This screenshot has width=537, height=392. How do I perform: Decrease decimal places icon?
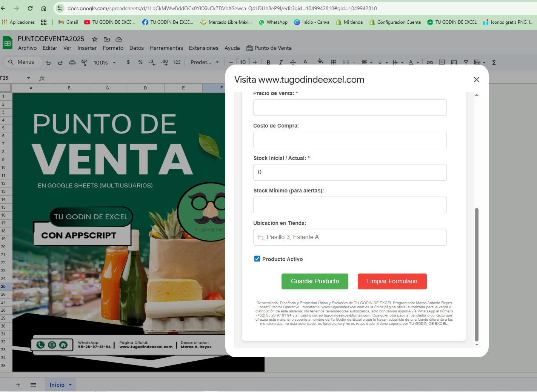click(152, 62)
